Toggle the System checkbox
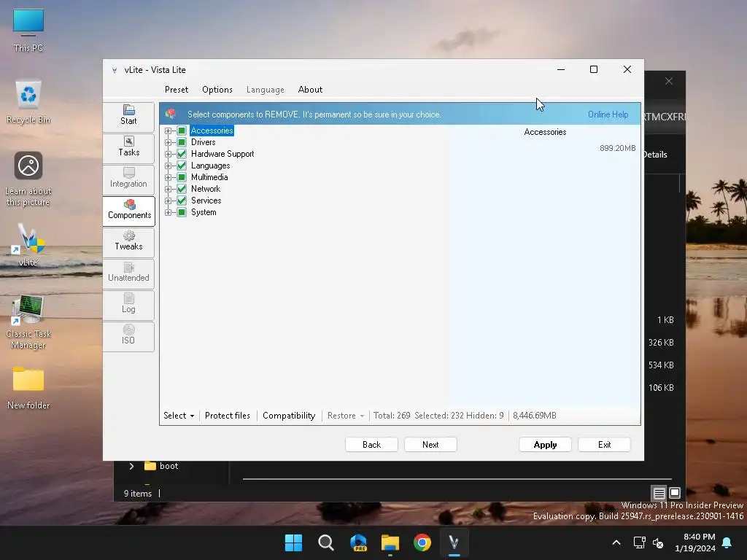This screenshot has height=560, width=747. [182, 212]
